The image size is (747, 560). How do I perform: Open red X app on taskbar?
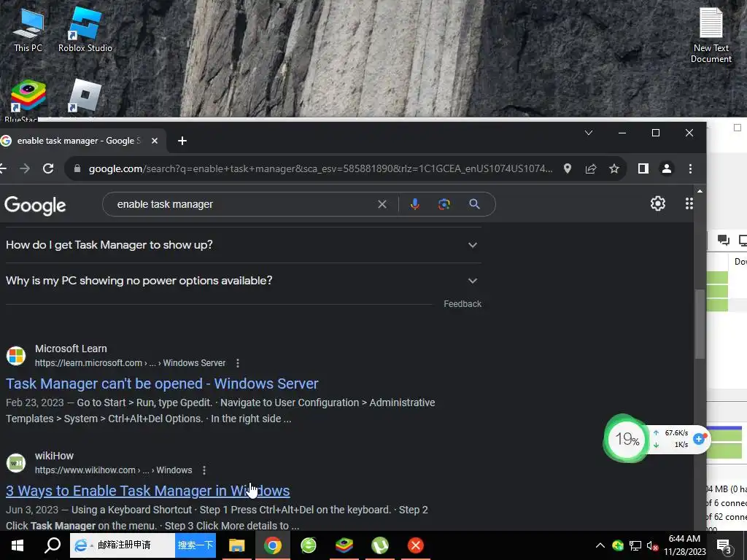(415, 545)
